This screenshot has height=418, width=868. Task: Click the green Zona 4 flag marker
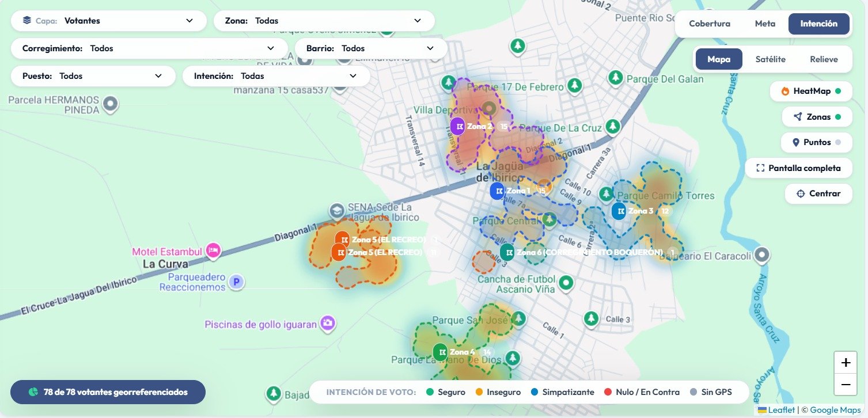point(441,352)
